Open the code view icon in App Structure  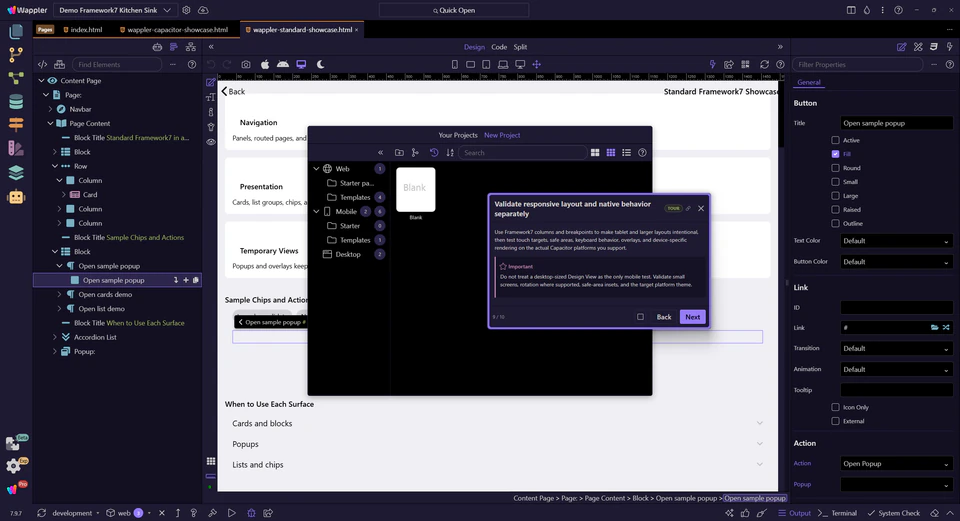pos(42,64)
